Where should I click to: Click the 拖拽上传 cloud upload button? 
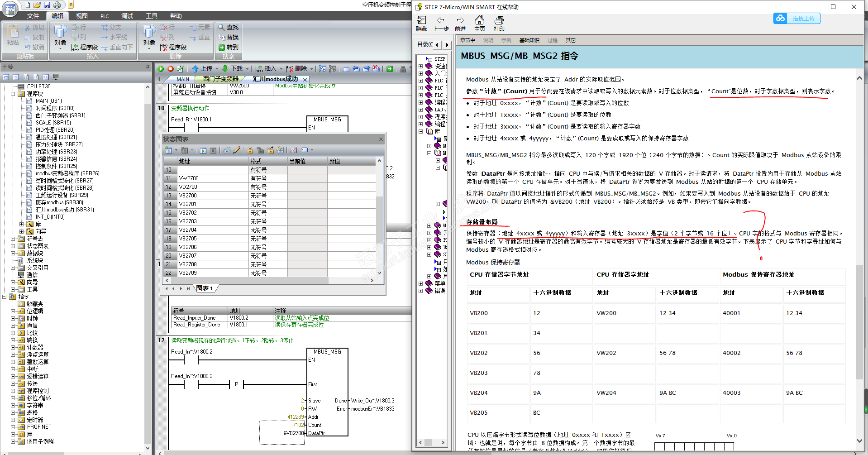pos(797,18)
